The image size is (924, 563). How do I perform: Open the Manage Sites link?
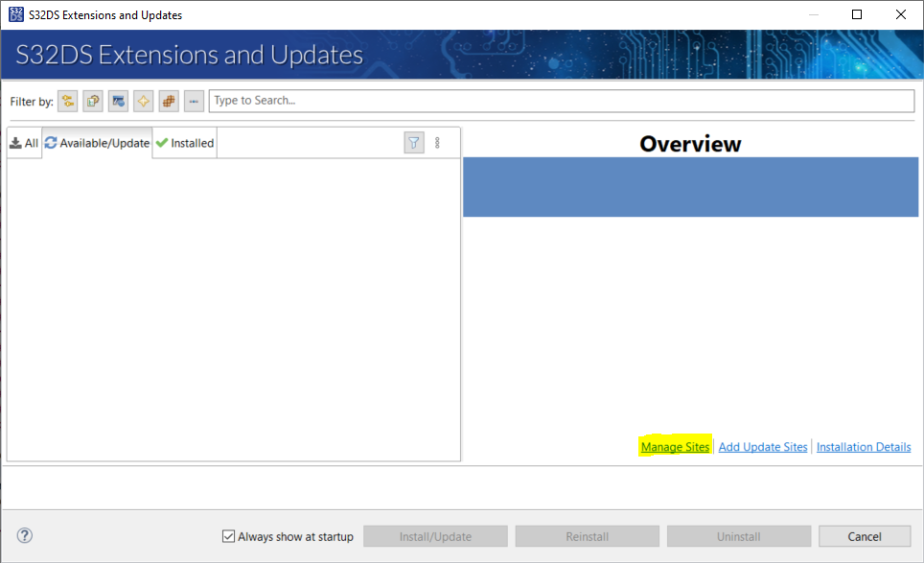tap(676, 447)
